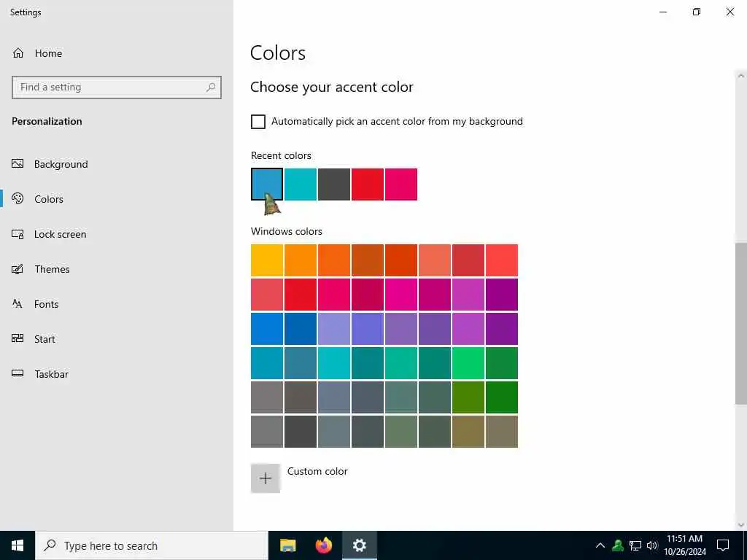Screen dimensions: 747x560
Task: Click the scrollbar down arrow
Action: pos(741,525)
